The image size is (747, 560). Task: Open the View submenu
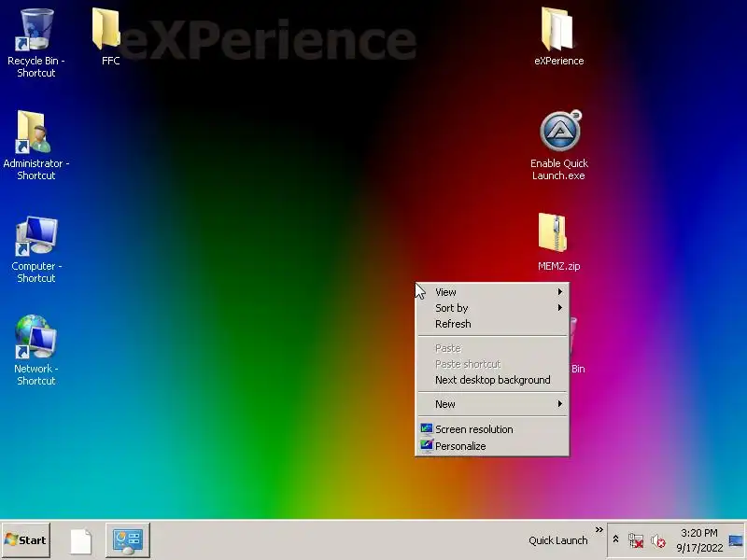click(492, 292)
